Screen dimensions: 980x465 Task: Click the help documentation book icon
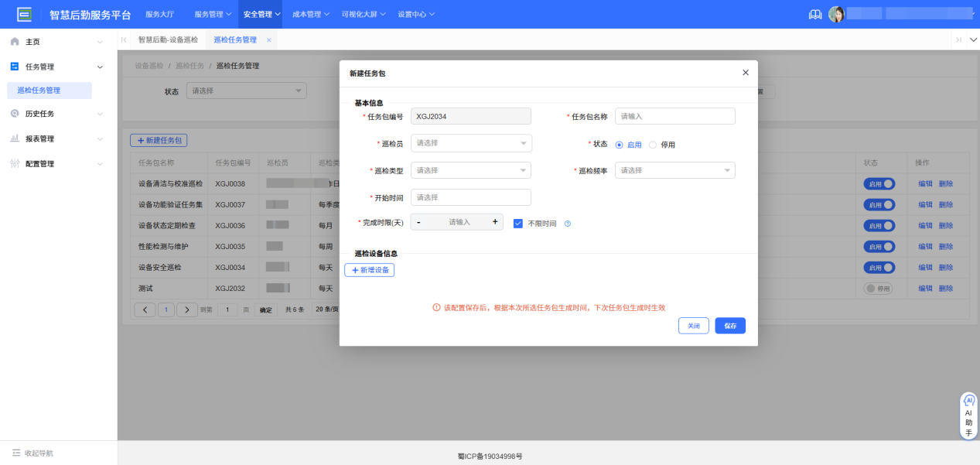pyautogui.click(x=814, y=13)
